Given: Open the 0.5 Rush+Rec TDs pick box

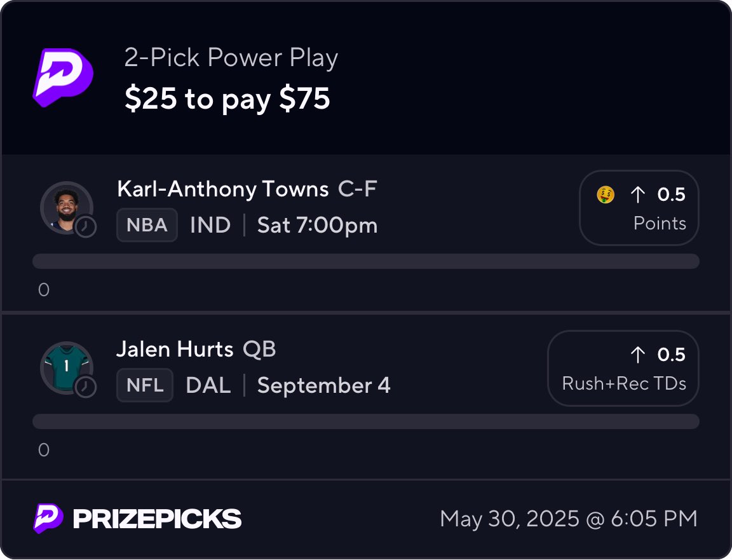Looking at the screenshot, I should [623, 368].
